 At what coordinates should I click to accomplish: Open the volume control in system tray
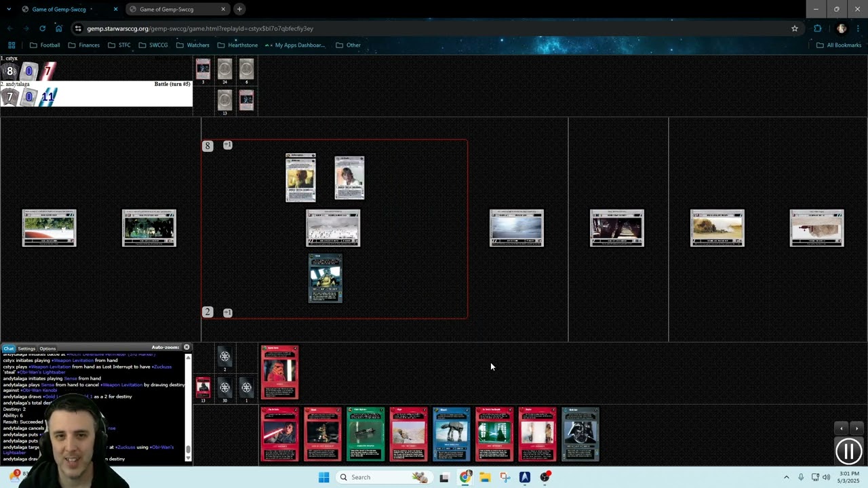826,477
